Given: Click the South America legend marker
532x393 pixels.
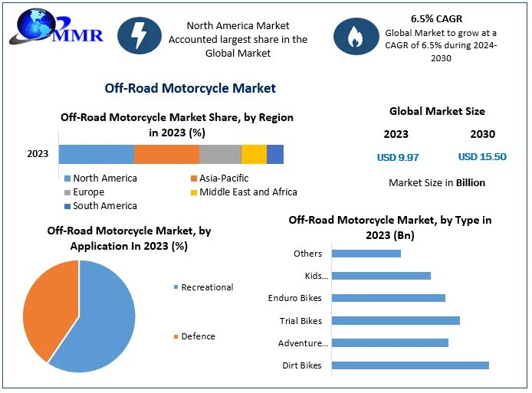Looking at the screenshot, I should pyautogui.click(x=67, y=206).
